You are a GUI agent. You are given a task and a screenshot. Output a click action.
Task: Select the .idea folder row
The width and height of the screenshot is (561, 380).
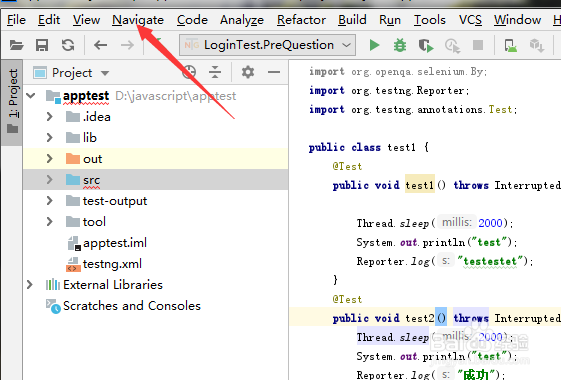156,117
